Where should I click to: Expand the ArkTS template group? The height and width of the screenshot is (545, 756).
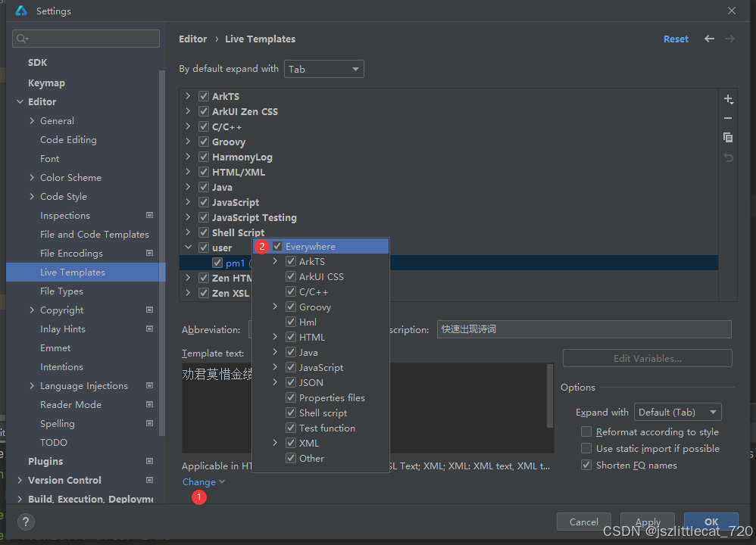[188, 96]
